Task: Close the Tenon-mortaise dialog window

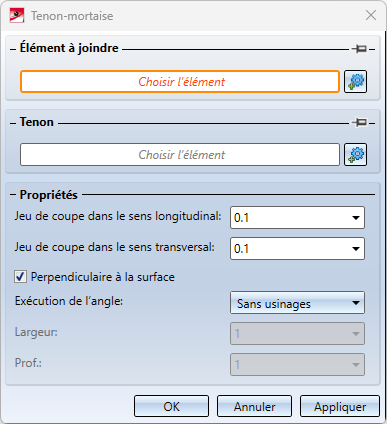Action: pyautogui.click(x=371, y=15)
